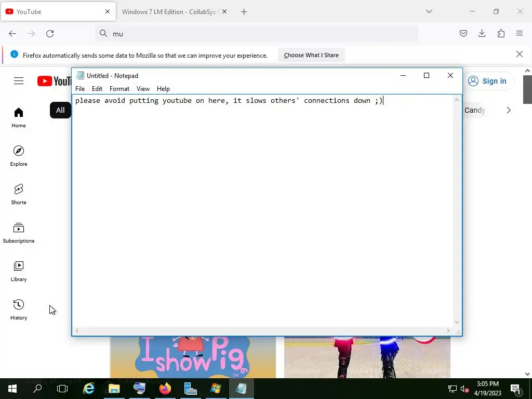Open YouTube guide hamburger menu

click(19, 81)
